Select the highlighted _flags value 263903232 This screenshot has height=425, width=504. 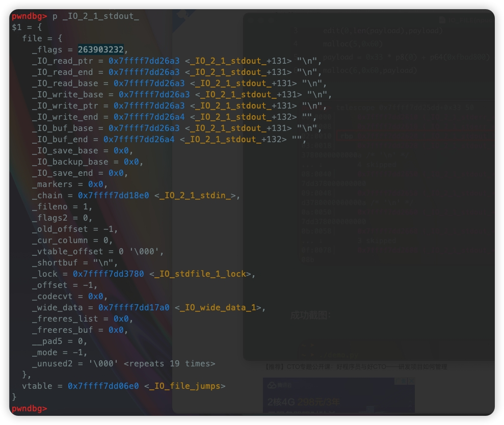pyautogui.click(x=100, y=49)
